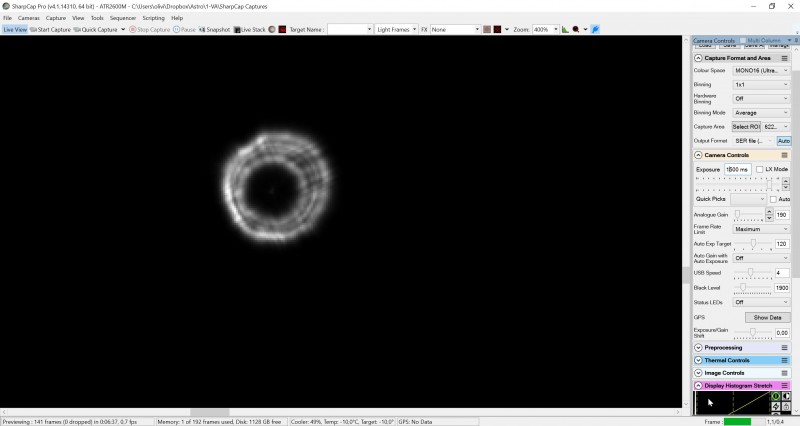Viewport: 800px width, 426px height.
Task: Click the Exposure/Gain Shift slider
Action: click(x=753, y=333)
